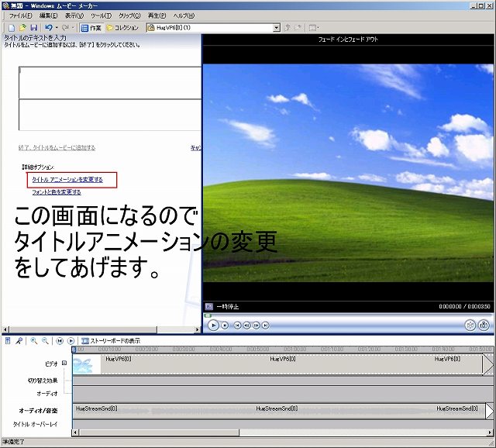Open the クリップ(C) menu
Screen dimensions: 496x448
(129, 16)
